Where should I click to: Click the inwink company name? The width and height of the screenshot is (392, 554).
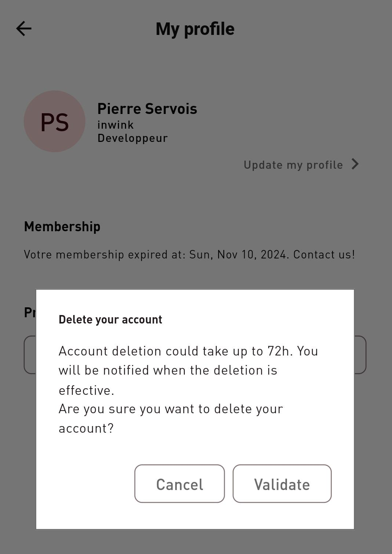tap(115, 125)
